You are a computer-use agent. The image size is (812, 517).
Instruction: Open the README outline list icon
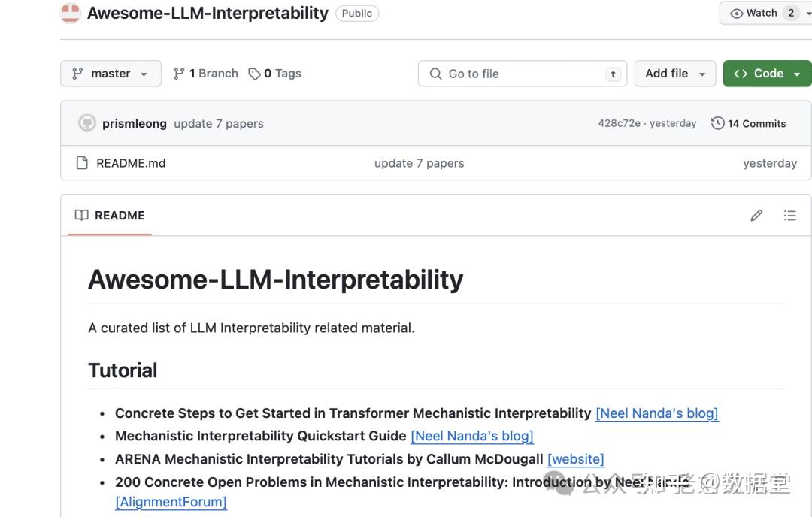pos(789,216)
